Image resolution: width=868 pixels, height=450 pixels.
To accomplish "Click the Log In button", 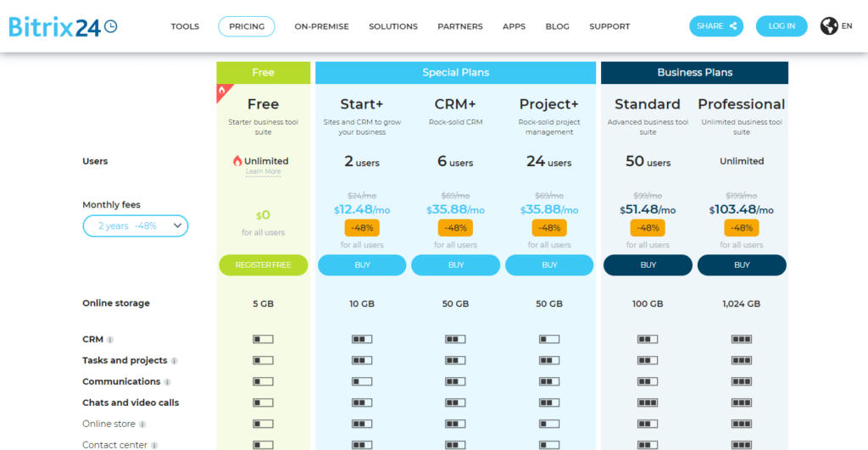I will tap(782, 26).
